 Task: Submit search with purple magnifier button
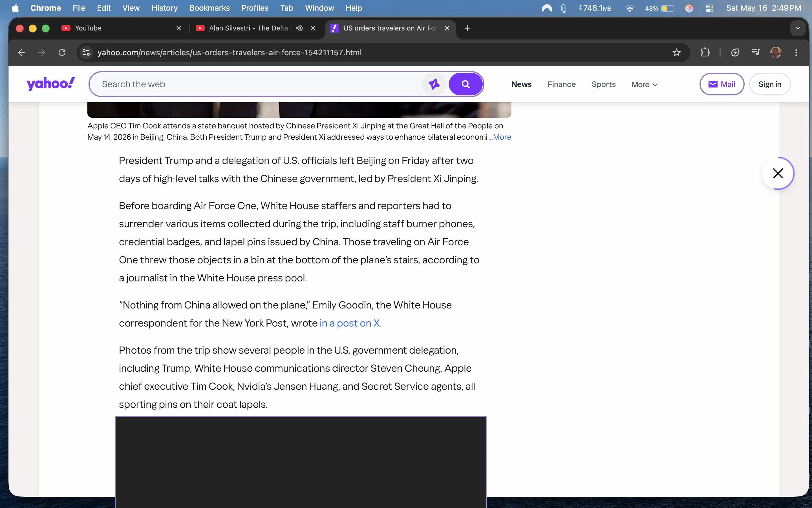pos(466,84)
